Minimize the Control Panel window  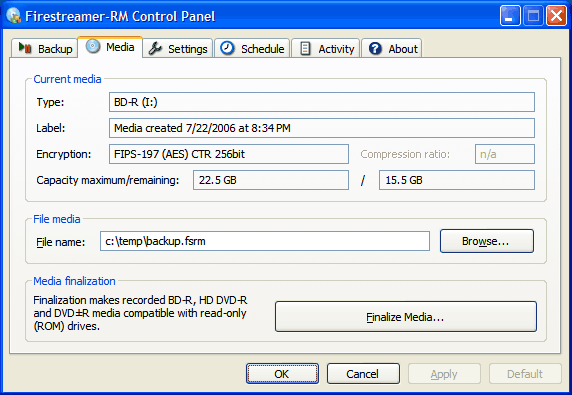(510, 16)
